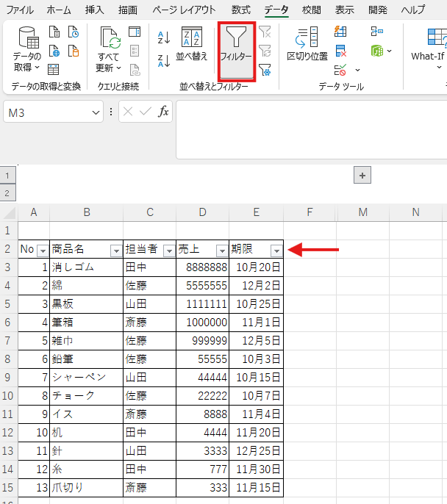
Task: Click Text to Columns (区切り位置) icon
Action: tap(307, 37)
